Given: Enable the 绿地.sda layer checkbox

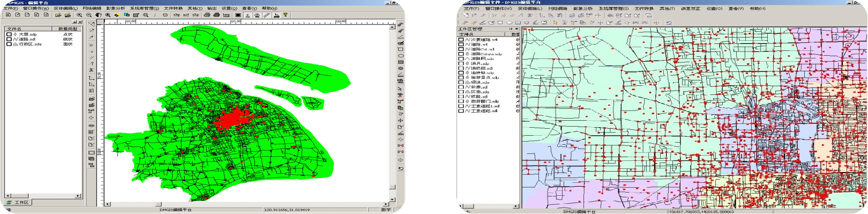Looking at the screenshot, I should (x=461, y=83).
